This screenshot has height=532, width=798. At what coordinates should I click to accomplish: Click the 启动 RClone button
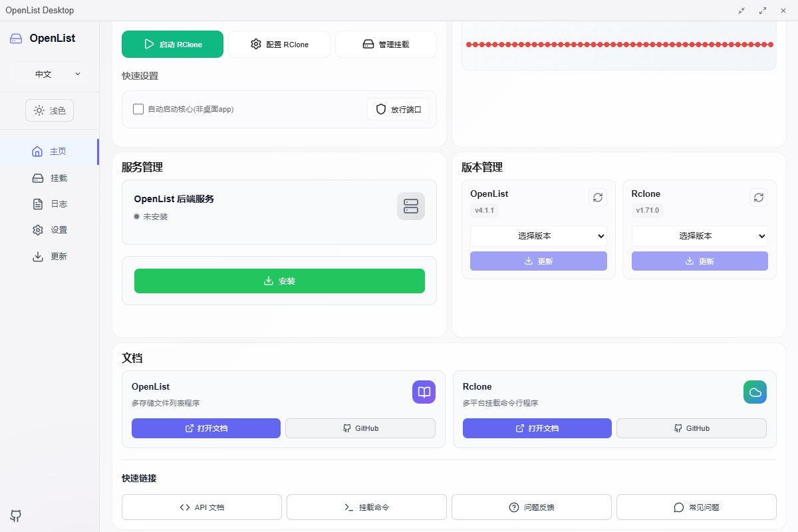click(x=172, y=44)
